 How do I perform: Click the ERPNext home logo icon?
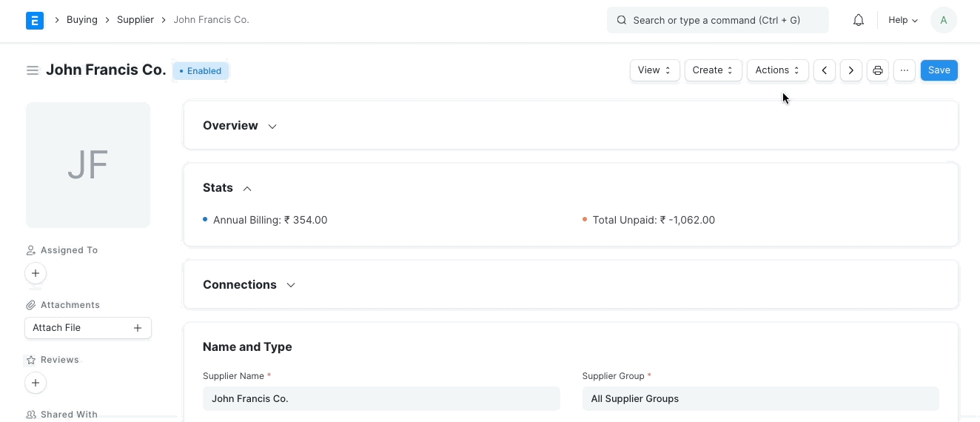click(35, 20)
